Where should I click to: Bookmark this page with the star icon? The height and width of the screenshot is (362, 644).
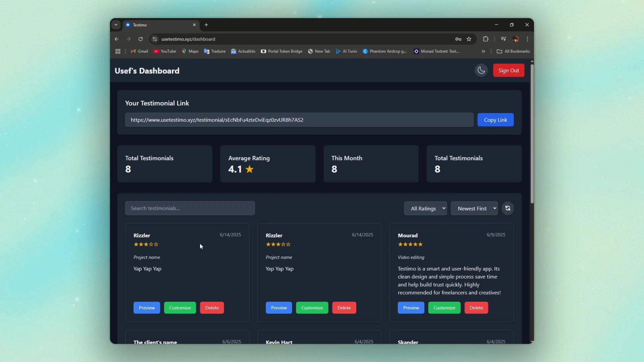(x=469, y=39)
